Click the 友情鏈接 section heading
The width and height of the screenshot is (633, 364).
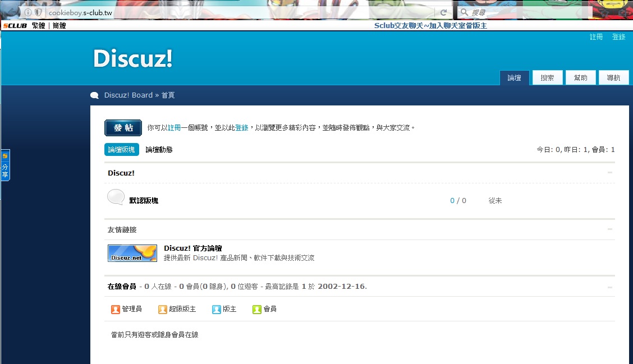122,230
